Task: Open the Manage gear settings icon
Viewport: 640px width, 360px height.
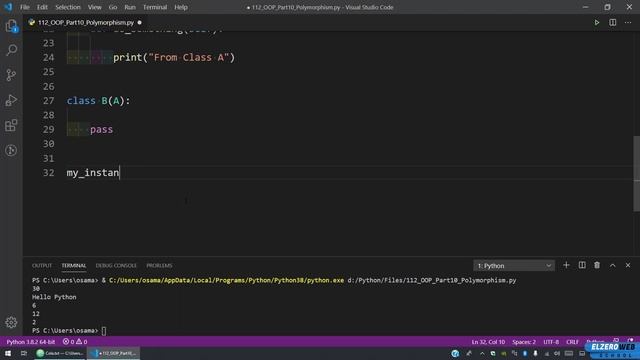Action: click(11, 322)
